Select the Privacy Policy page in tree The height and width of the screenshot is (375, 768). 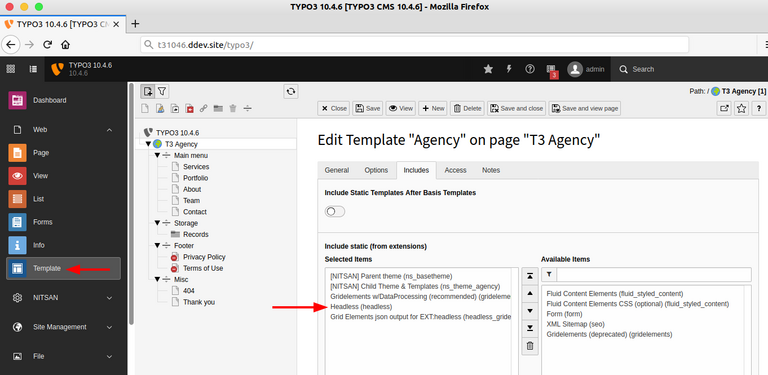204,257
